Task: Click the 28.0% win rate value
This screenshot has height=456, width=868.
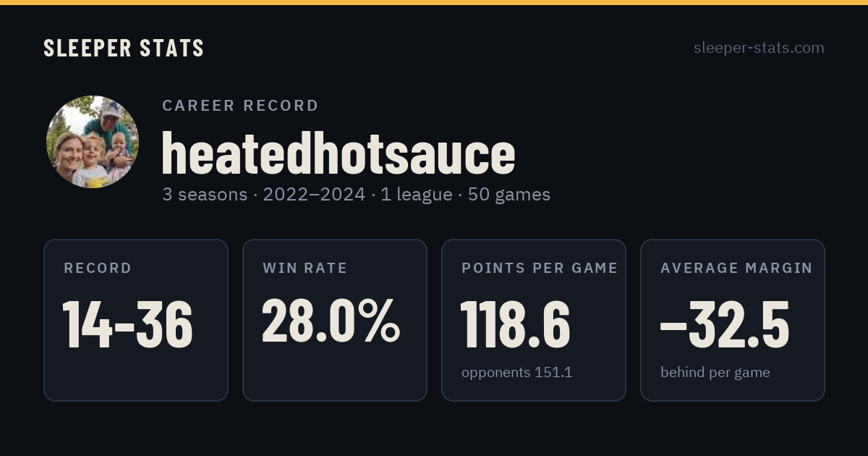Action: [331, 321]
